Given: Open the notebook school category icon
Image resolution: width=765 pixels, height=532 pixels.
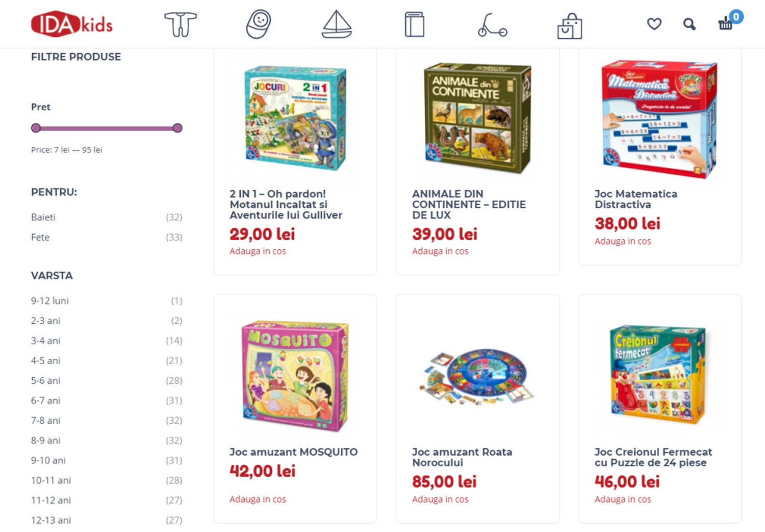Looking at the screenshot, I should pos(415,25).
